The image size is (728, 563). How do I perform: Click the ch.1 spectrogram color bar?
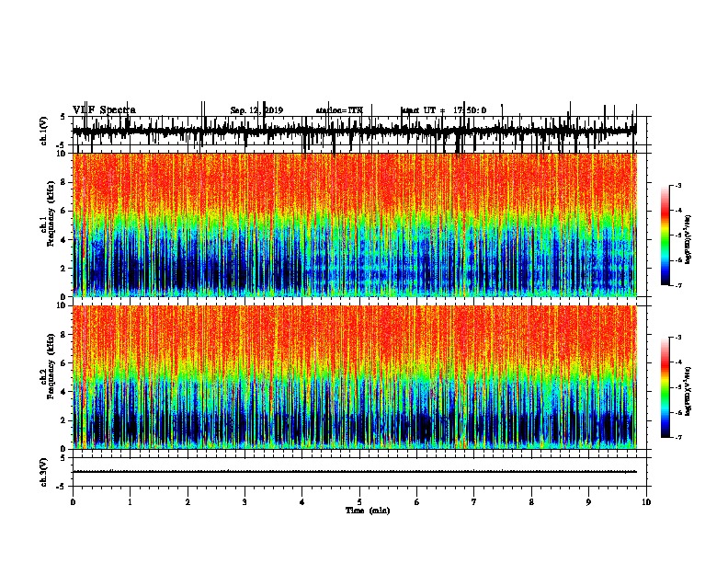pyautogui.click(x=665, y=236)
